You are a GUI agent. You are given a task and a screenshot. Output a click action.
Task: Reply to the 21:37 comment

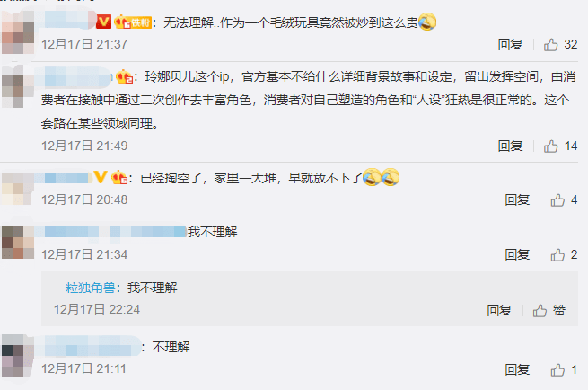[510, 45]
